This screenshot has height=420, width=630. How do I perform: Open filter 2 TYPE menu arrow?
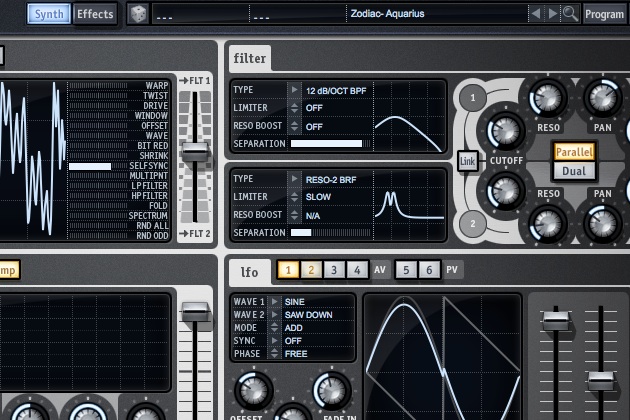(x=295, y=178)
